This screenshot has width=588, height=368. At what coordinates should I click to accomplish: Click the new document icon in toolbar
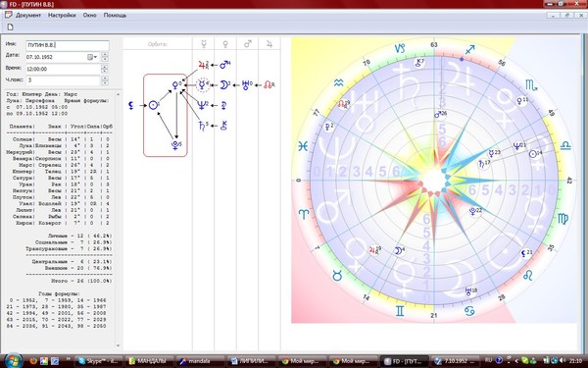10,27
